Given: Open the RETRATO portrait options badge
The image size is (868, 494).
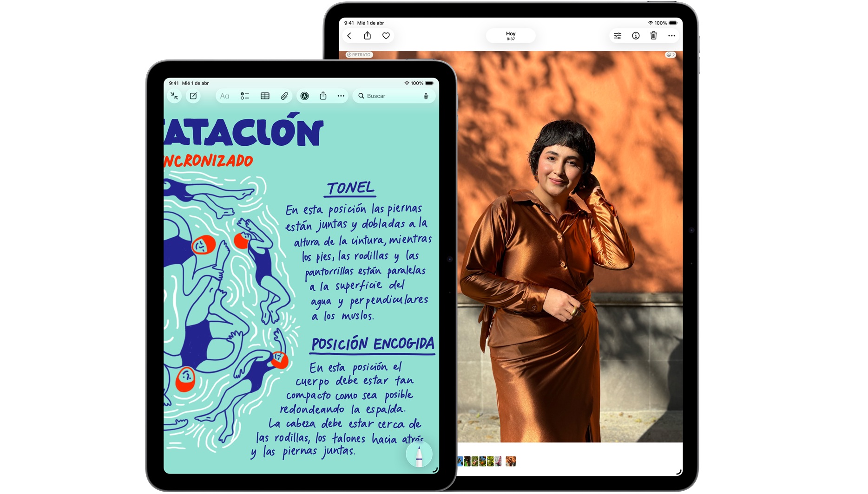Looking at the screenshot, I should (x=359, y=55).
